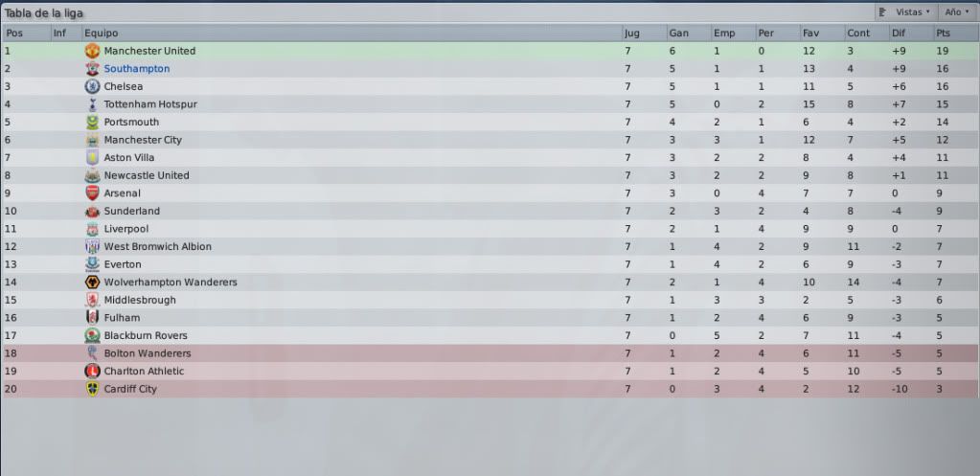Click the Liverpool club crest icon
This screenshot has width=980, height=476.
(93, 229)
